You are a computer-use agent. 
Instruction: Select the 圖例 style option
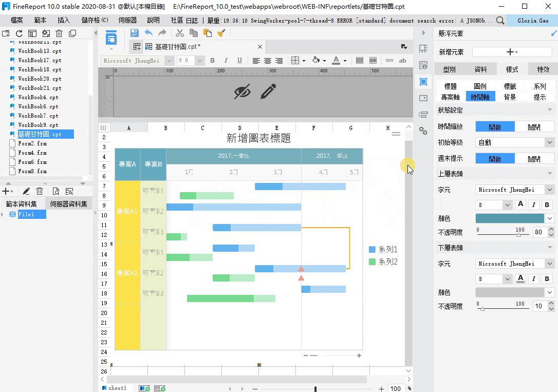pos(480,86)
